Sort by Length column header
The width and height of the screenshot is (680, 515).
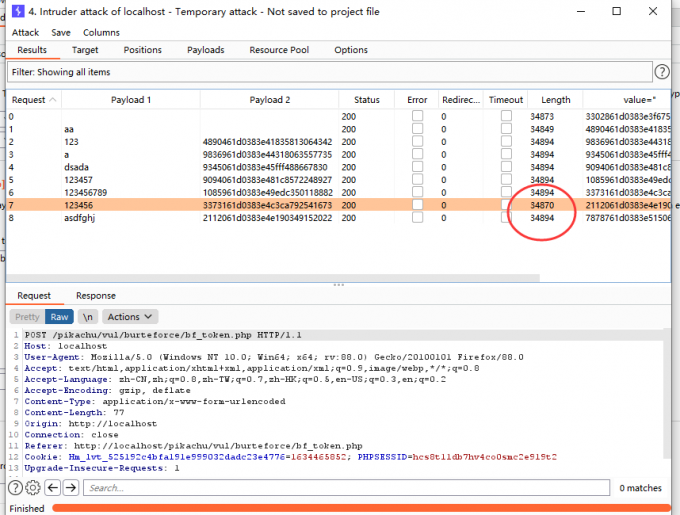click(556, 100)
